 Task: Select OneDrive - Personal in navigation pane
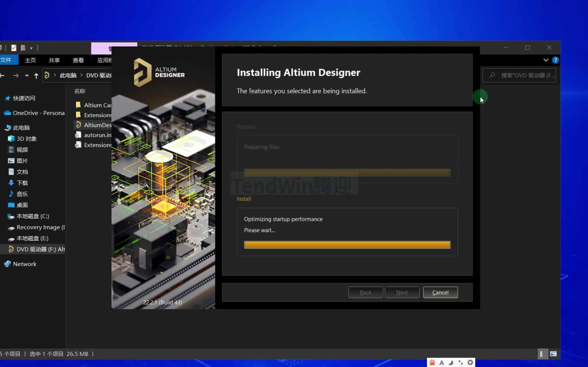pyautogui.click(x=34, y=113)
